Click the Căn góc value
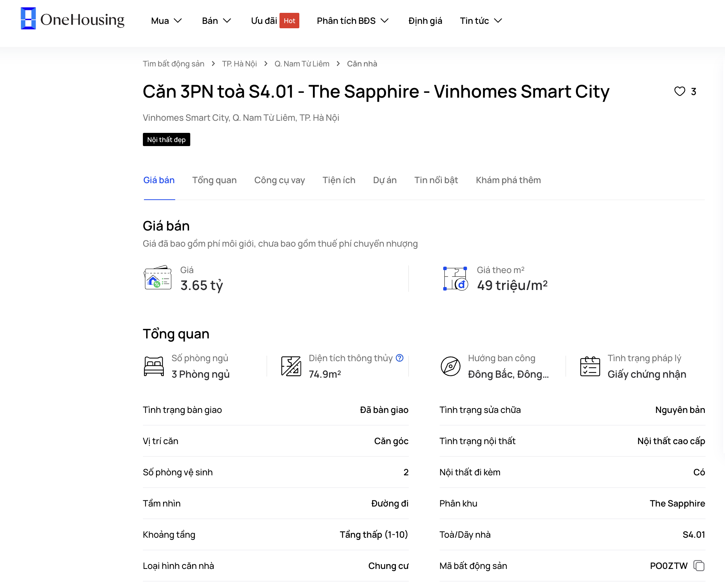 (x=391, y=441)
